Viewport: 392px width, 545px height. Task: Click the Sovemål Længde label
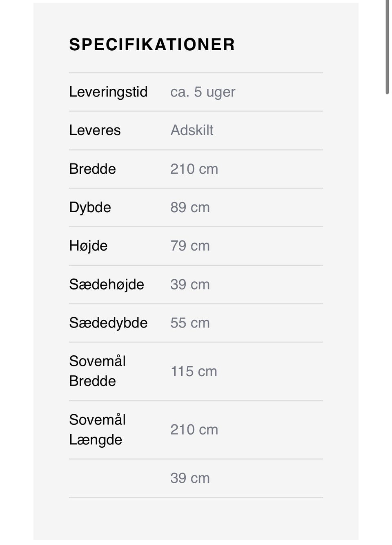coord(97,430)
